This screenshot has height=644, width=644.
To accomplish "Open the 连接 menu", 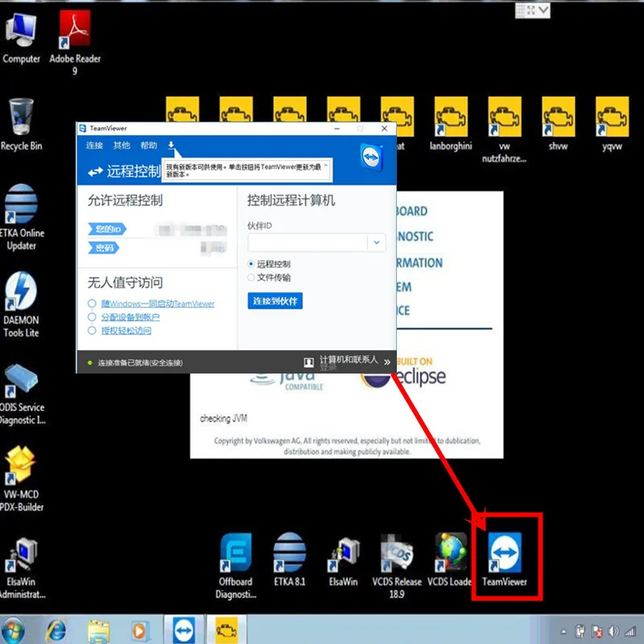I will pos(94,146).
